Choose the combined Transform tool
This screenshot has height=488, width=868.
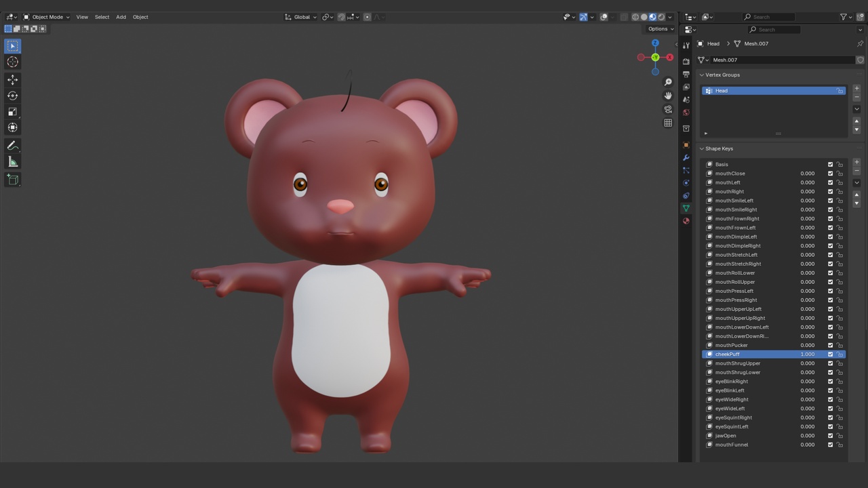pos(13,127)
